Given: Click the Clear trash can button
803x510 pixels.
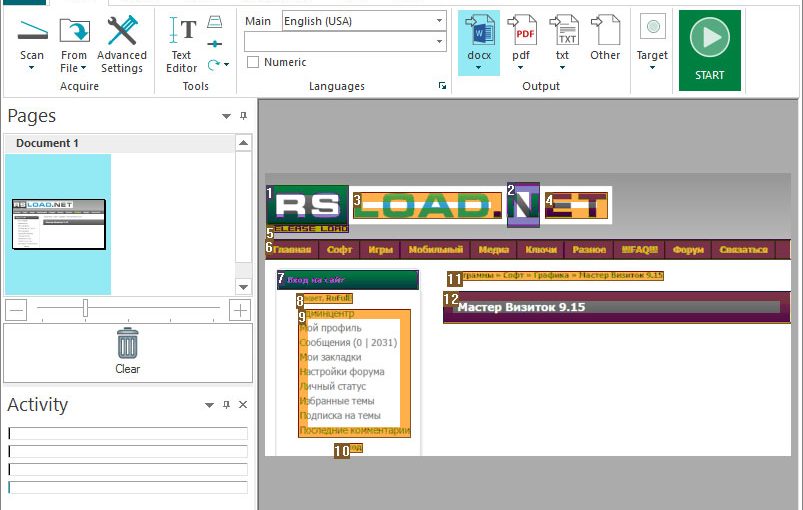Looking at the screenshot, I should pyautogui.click(x=128, y=352).
